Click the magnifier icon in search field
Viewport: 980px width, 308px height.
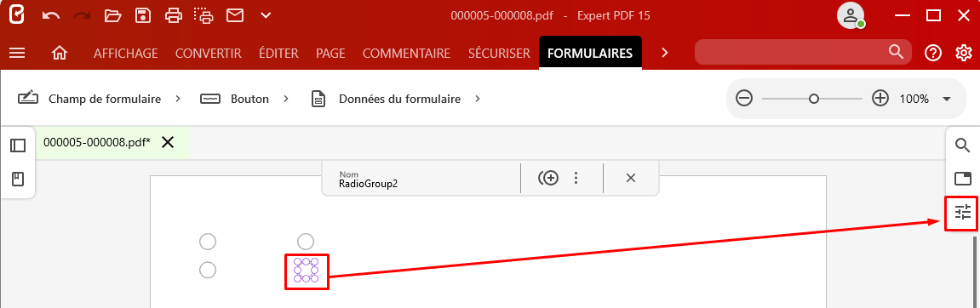tap(897, 52)
